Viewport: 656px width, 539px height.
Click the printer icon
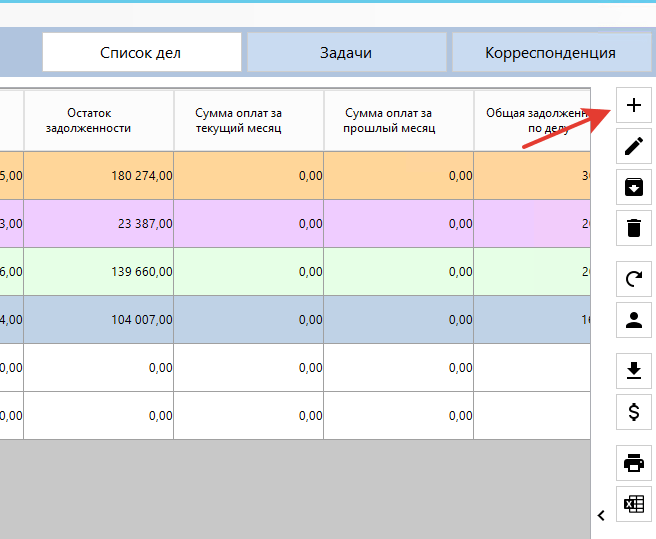click(634, 463)
